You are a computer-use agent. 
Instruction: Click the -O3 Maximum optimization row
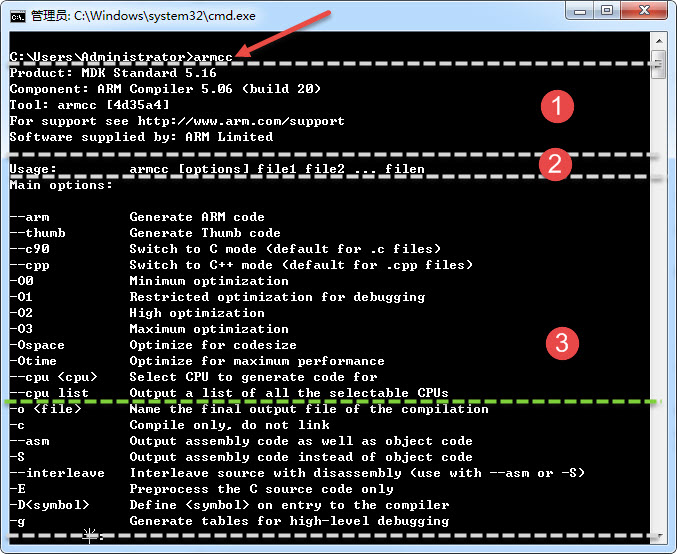tap(149, 329)
